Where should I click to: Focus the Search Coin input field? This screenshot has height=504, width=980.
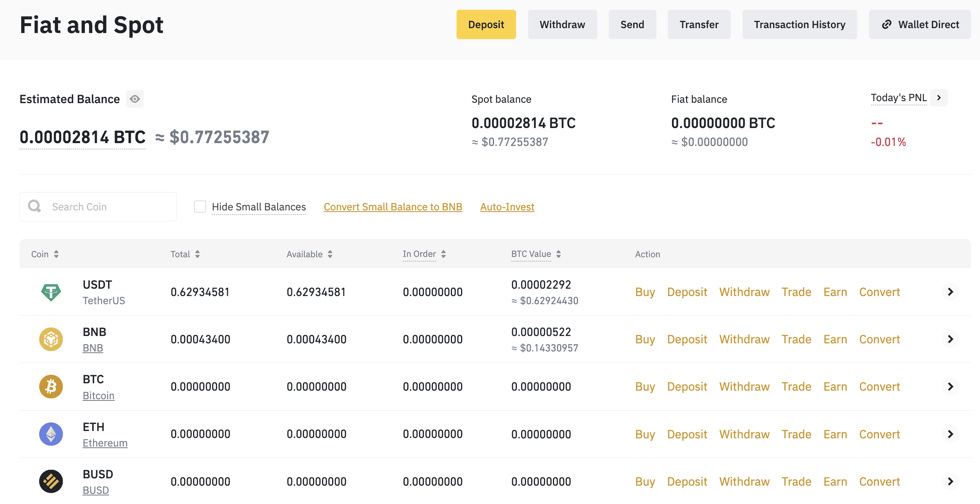click(x=98, y=207)
